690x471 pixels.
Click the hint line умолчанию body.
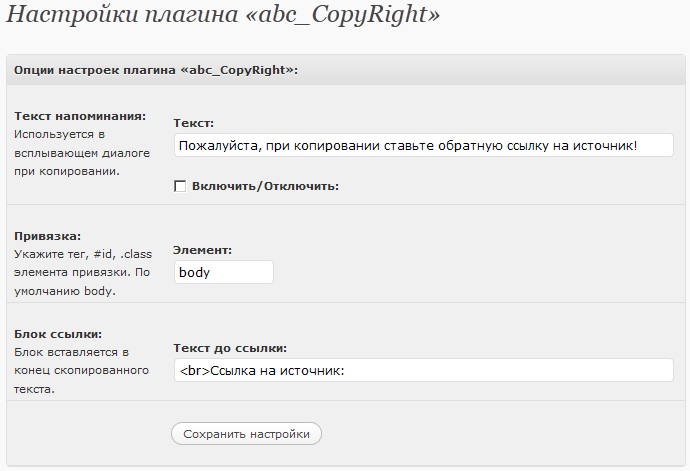65,291
